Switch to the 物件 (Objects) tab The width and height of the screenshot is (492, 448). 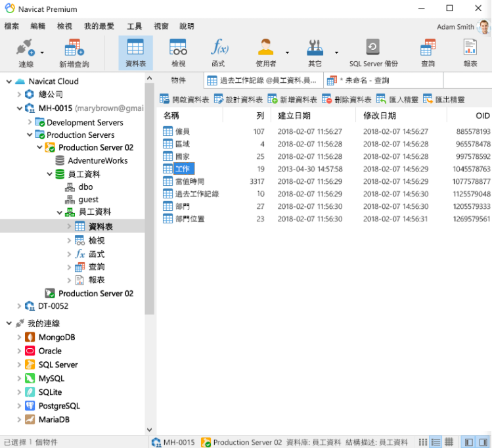click(178, 80)
